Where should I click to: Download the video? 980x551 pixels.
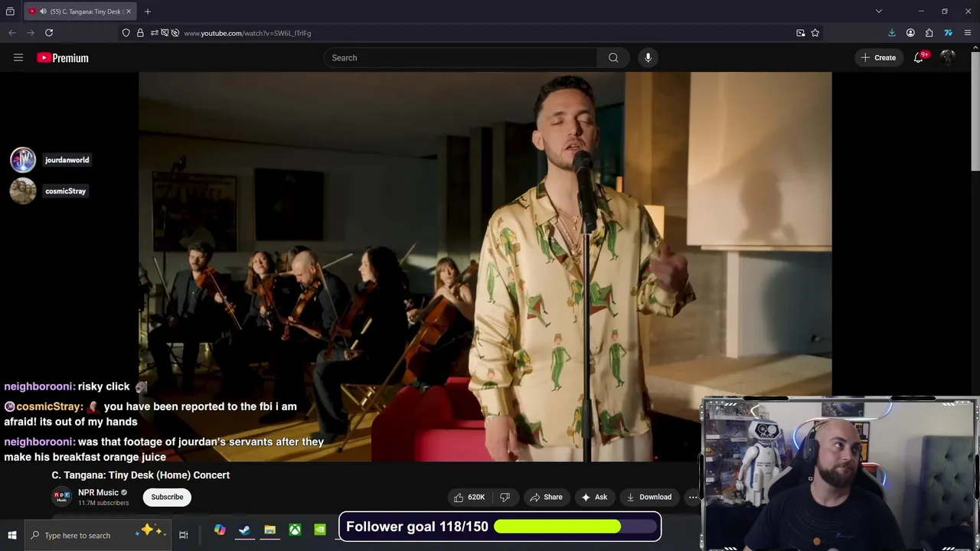coord(648,497)
